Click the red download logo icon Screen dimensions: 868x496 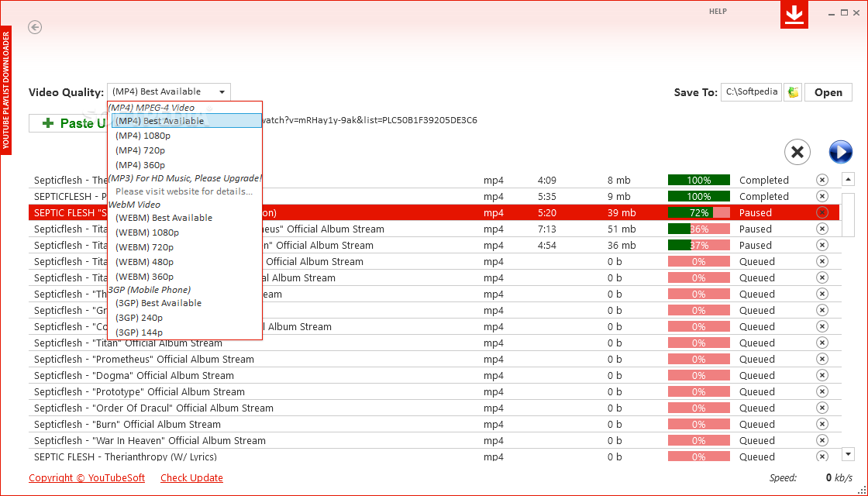(794, 15)
